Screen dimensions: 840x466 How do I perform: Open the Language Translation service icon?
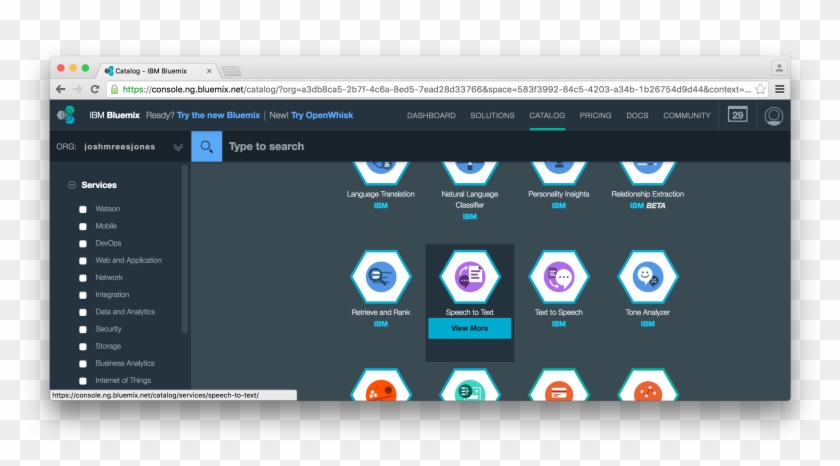click(380, 172)
